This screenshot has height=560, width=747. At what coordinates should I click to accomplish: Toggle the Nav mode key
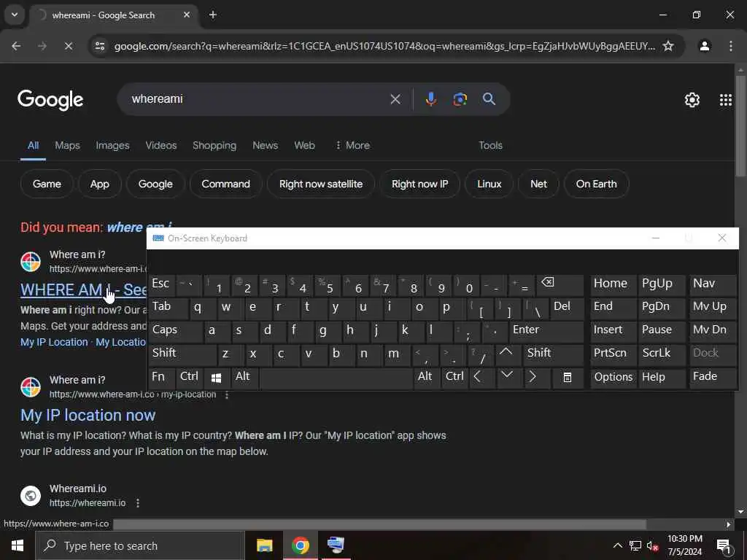click(x=713, y=284)
